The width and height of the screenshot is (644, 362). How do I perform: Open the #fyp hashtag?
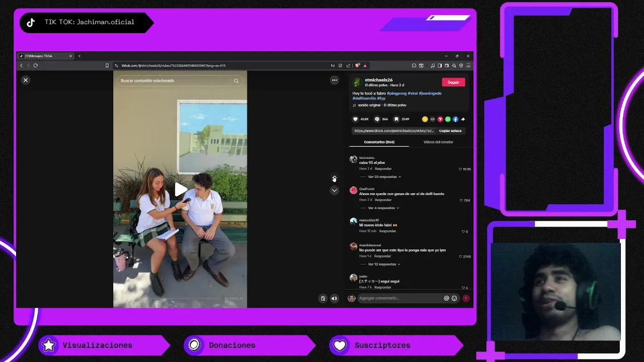[381, 98]
